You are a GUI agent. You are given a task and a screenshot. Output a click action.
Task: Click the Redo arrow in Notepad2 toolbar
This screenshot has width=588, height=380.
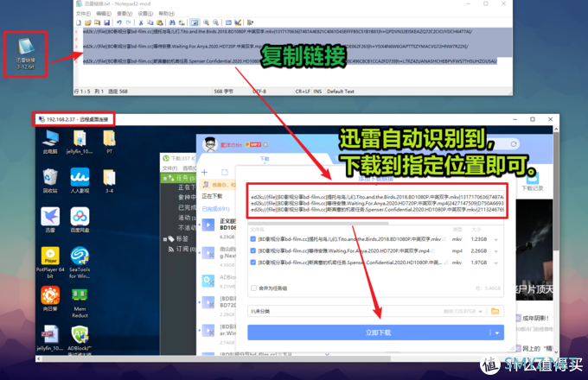point(128,22)
